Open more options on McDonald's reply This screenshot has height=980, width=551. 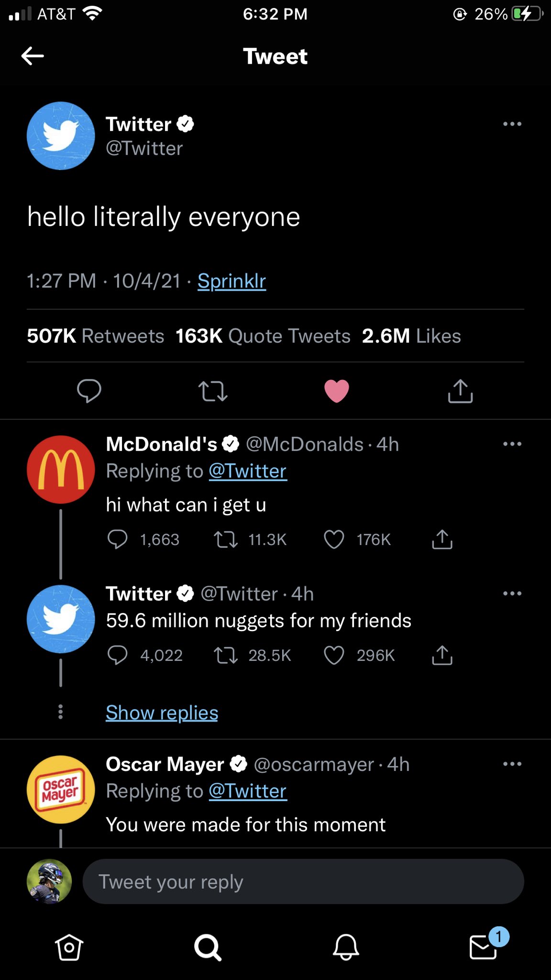512,444
